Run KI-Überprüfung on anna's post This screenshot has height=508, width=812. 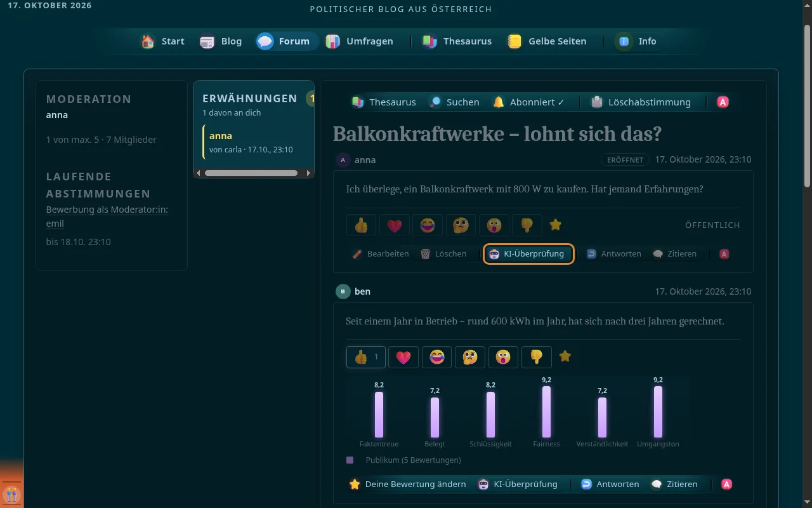[x=528, y=254]
